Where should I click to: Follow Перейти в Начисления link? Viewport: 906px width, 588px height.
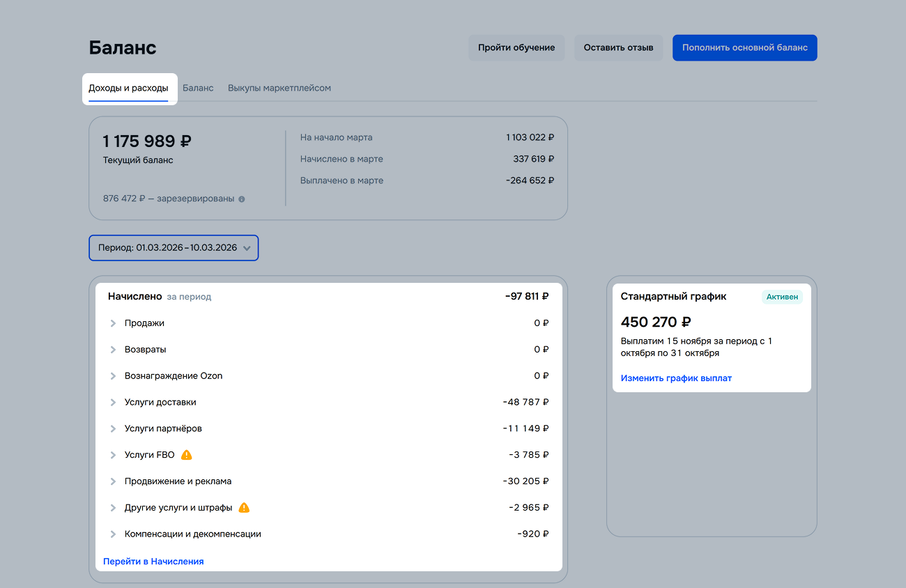click(x=153, y=562)
